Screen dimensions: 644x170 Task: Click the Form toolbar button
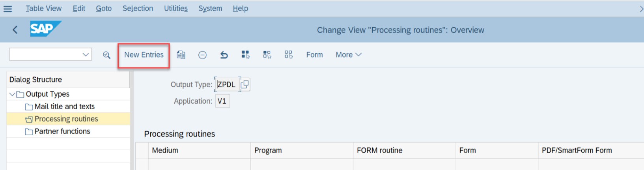(314, 55)
